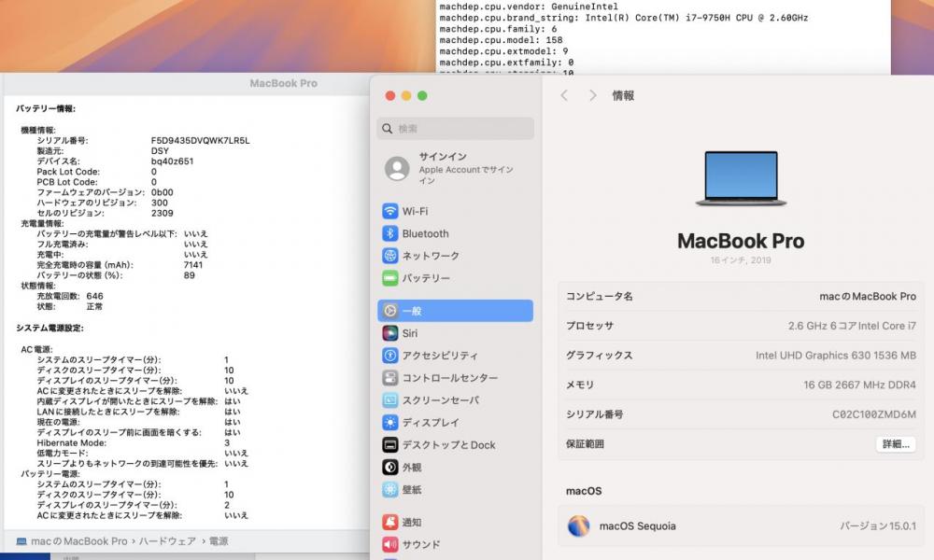This screenshot has height=560, width=934.
Task: Click サインイン Apple Account sign-in
Action: 455,168
